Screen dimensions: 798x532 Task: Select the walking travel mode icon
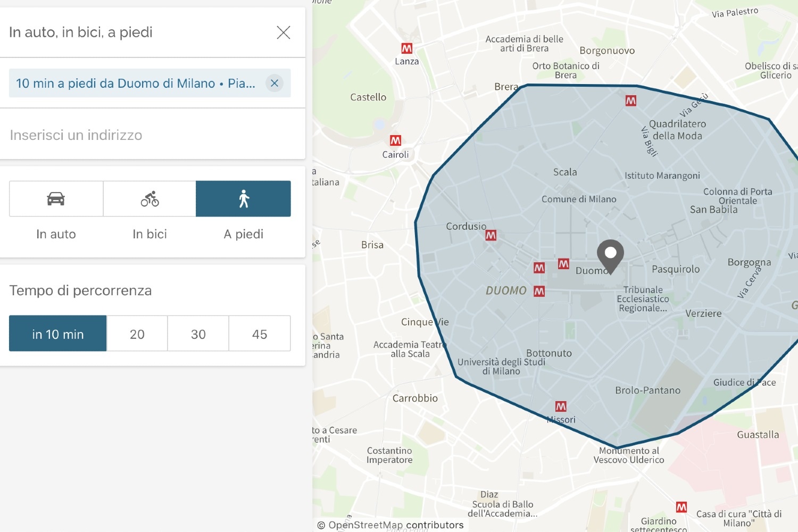click(244, 199)
